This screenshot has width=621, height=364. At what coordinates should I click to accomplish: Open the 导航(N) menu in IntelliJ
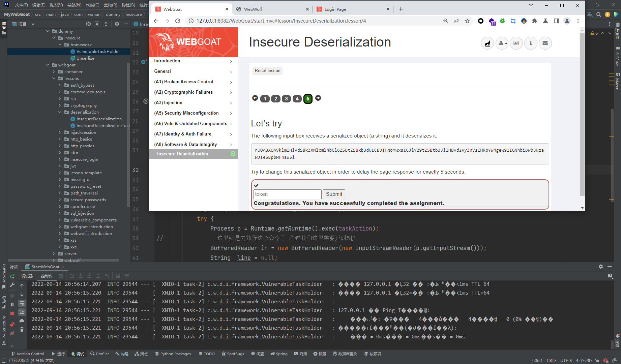(x=74, y=5)
